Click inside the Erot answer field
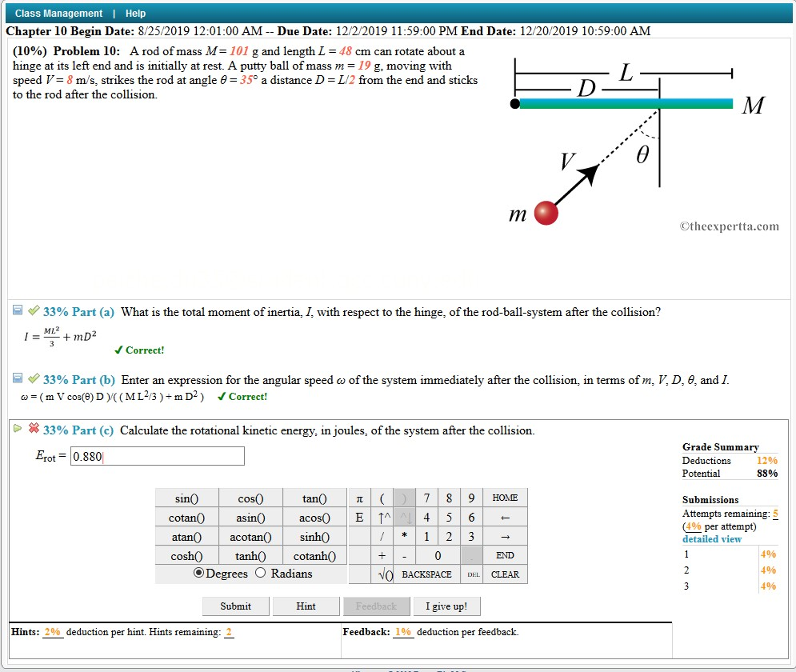Image resolution: width=796 pixels, height=672 pixels. 156,455
